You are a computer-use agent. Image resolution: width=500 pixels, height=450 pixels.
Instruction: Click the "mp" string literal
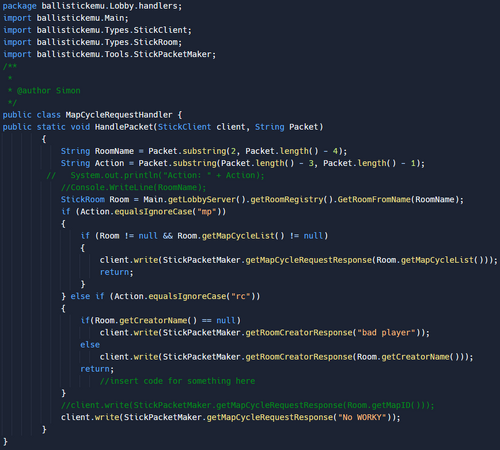click(x=207, y=212)
